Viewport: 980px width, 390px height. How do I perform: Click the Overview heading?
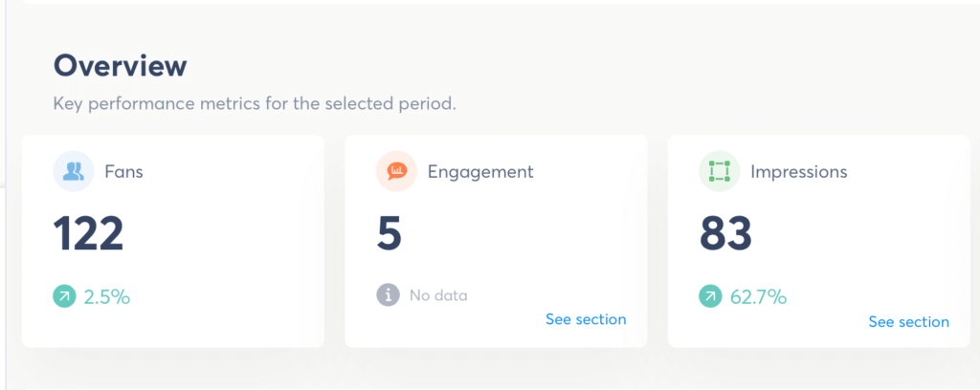coord(120,66)
